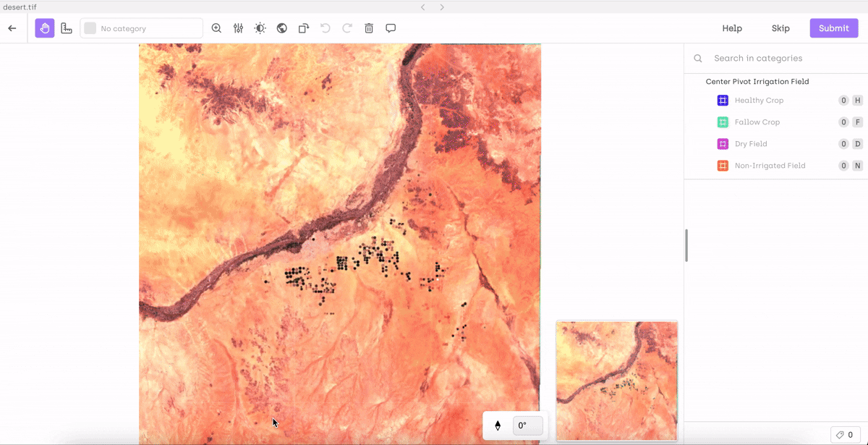Select the ruler measure tool
The image size is (868, 445).
[67, 28]
